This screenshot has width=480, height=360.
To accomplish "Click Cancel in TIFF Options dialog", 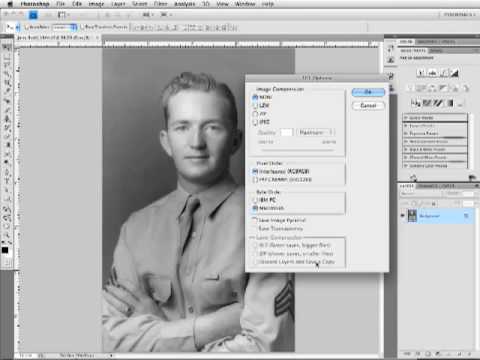I will (368, 106).
